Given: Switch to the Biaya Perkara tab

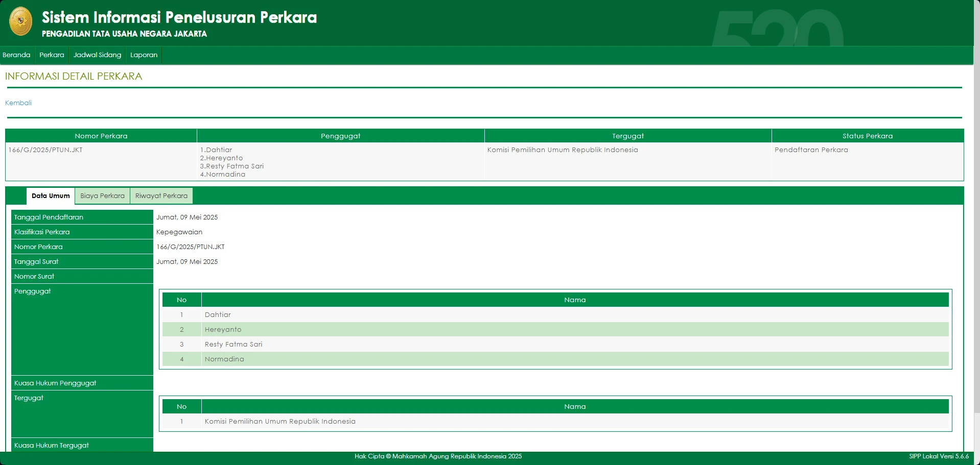Looking at the screenshot, I should tap(102, 195).
